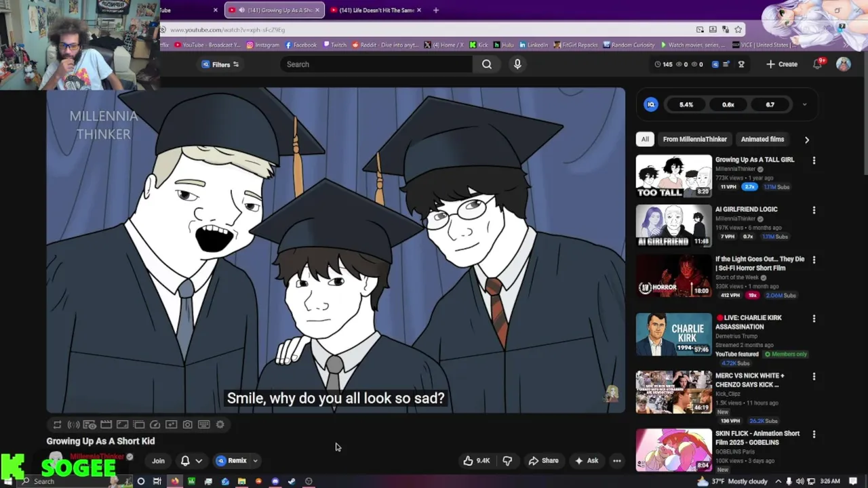
Task: Open Steam from the Windows taskbar
Action: [x=292, y=481]
